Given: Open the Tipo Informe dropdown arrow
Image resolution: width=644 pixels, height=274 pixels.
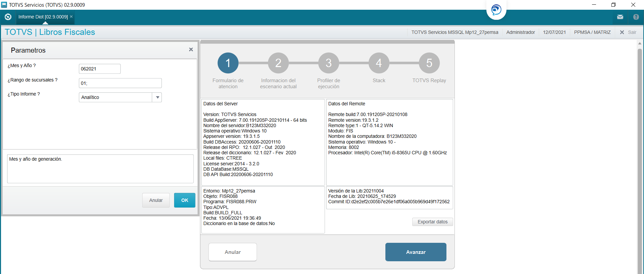Looking at the screenshot, I should (157, 97).
